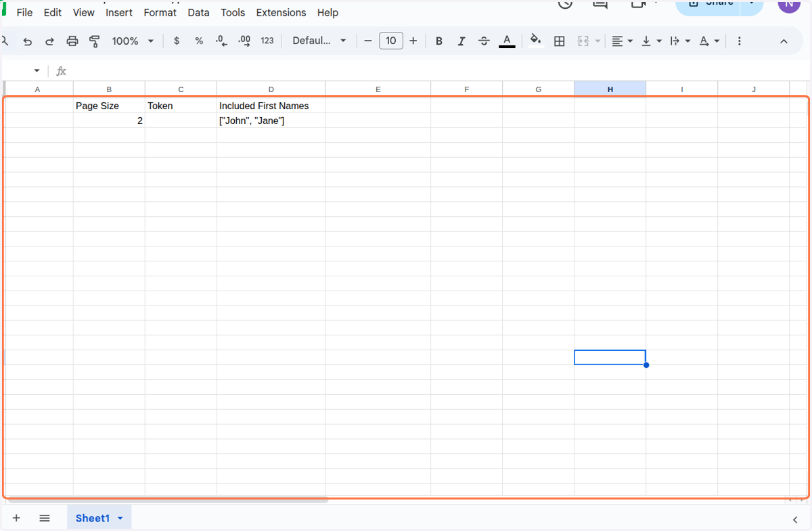The width and height of the screenshot is (812, 531).
Task: Decrease font size with minus button
Action: (x=368, y=41)
